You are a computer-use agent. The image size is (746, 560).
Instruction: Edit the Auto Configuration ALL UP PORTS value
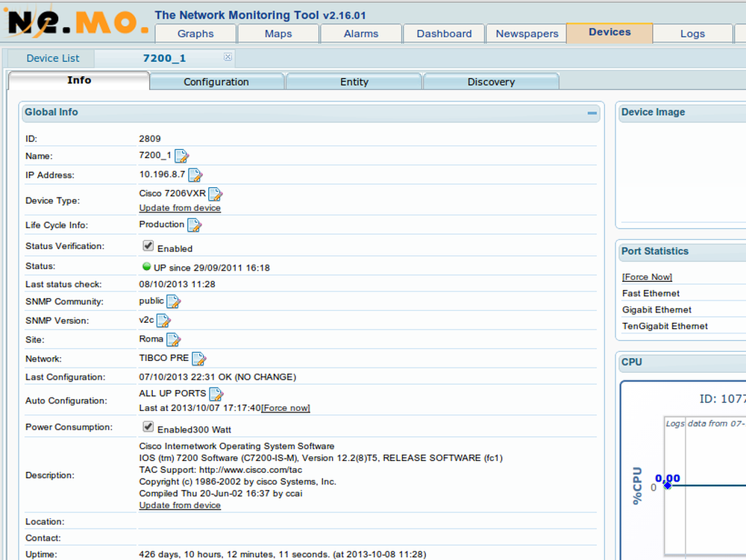[216, 393]
